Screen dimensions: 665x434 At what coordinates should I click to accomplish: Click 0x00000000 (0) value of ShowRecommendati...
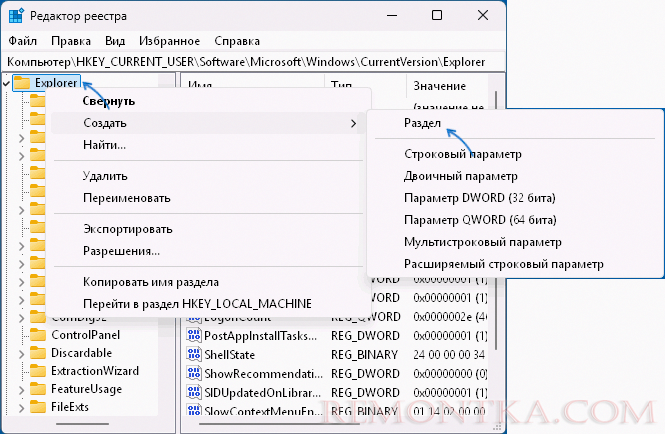click(450, 374)
